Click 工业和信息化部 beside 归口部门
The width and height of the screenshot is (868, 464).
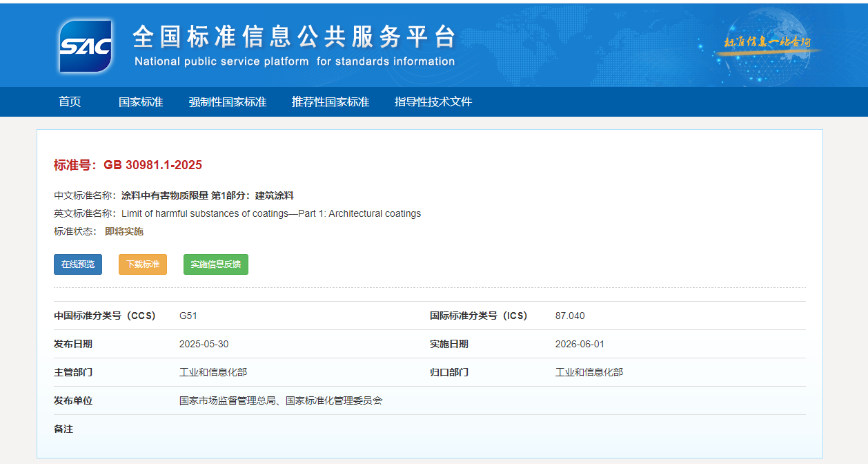(589, 372)
